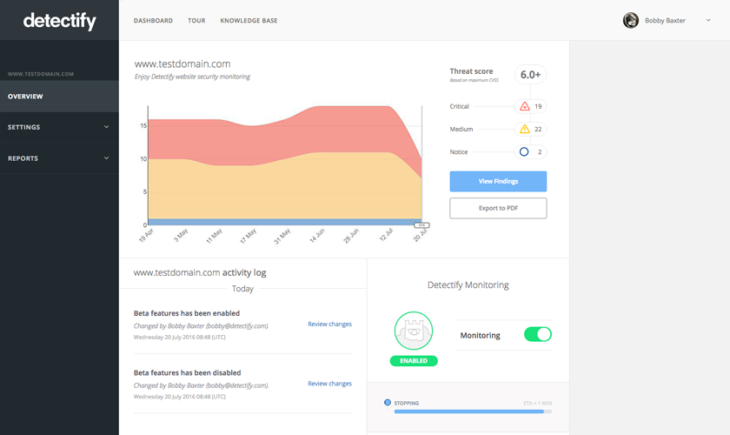This screenshot has height=435, width=730.
Task: Click the Notice blue circle icon
Action: click(524, 152)
